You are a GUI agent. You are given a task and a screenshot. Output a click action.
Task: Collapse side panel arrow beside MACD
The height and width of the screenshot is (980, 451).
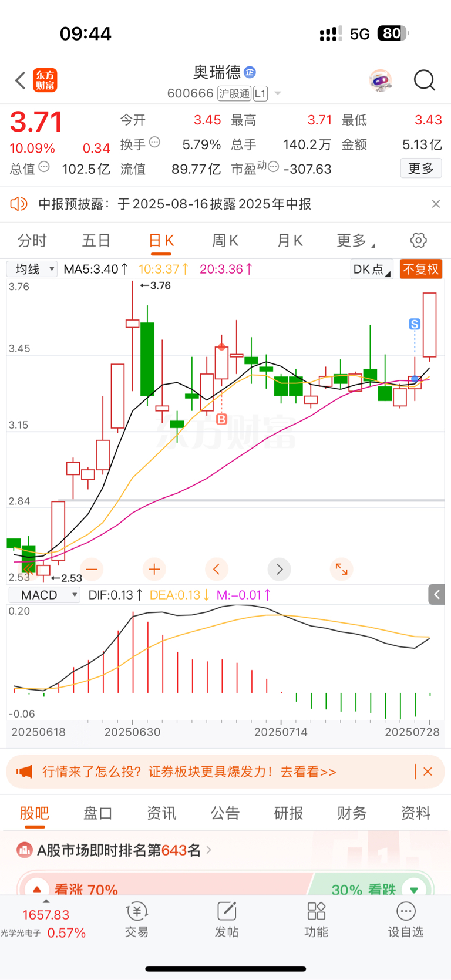point(436,595)
